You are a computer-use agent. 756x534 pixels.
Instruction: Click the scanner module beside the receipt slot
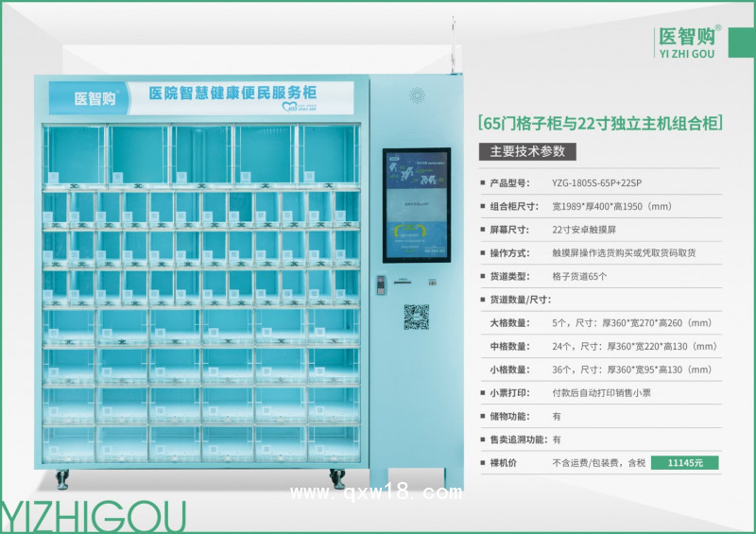[381, 285]
